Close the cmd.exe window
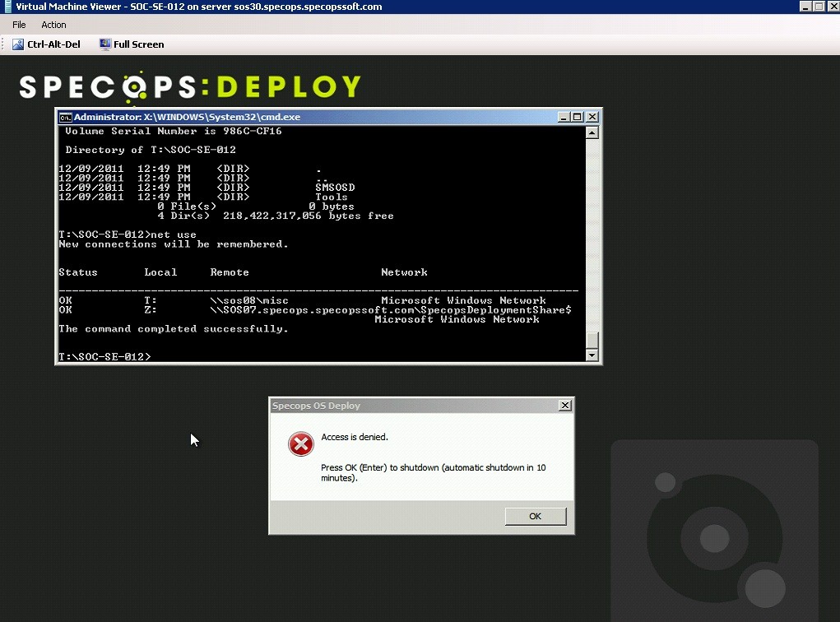840x622 pixels. click(592, 117)
